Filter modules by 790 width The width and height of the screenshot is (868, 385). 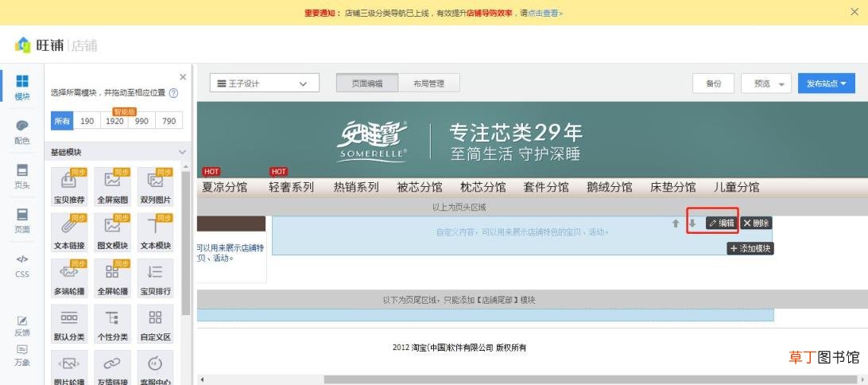pos(169,121)
